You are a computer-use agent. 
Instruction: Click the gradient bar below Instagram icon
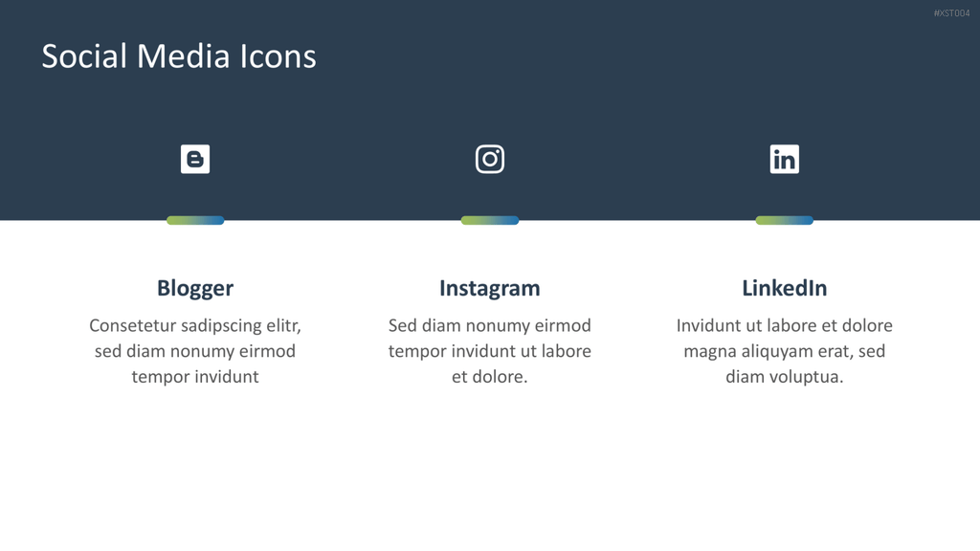click(x=490, y=220)
